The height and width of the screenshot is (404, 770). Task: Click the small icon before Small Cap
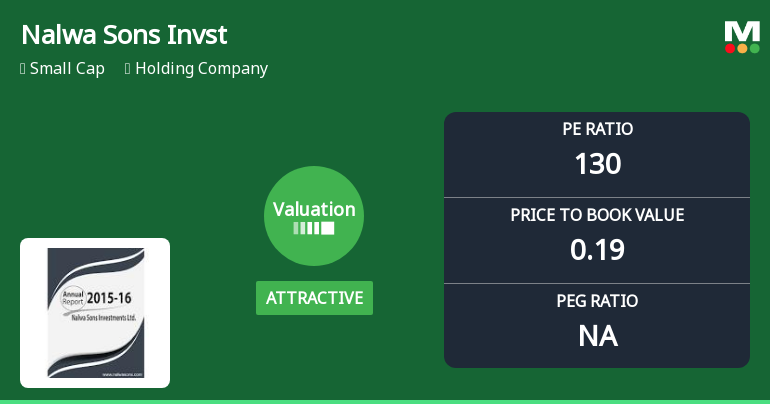tap(23, 69)
